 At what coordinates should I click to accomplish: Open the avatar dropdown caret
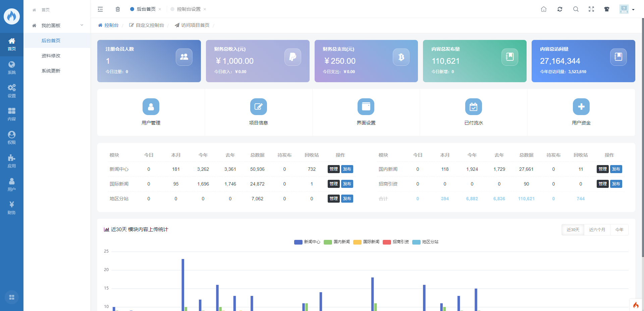point(633,9)
